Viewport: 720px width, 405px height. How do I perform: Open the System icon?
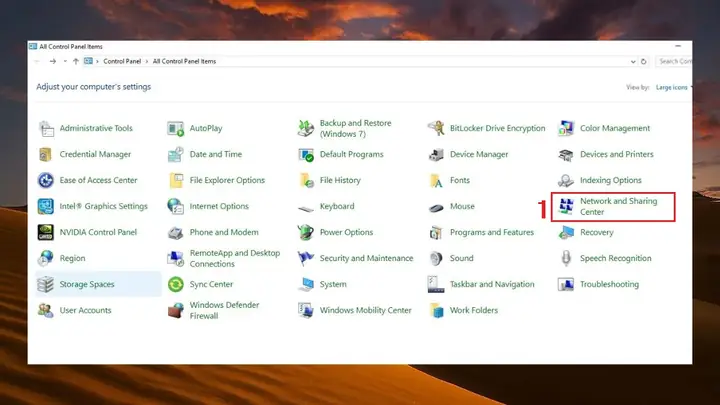point(306,285)
